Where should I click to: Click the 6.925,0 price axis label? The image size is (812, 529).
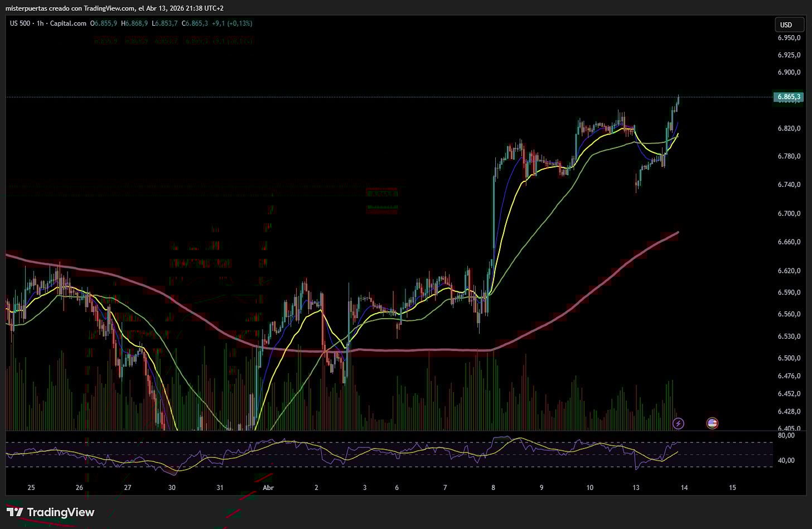[789, 55]
